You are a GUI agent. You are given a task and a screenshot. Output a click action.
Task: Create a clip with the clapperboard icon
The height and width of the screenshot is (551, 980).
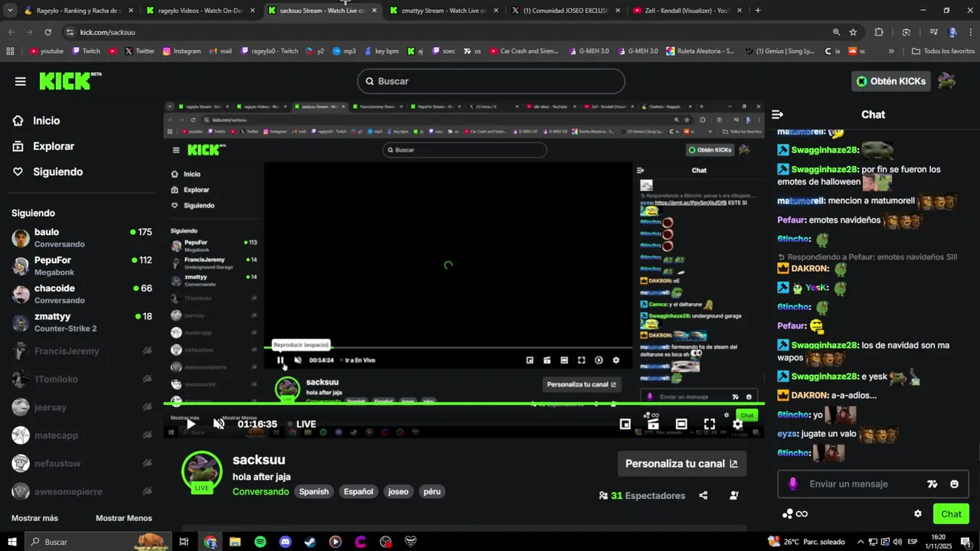653,424
